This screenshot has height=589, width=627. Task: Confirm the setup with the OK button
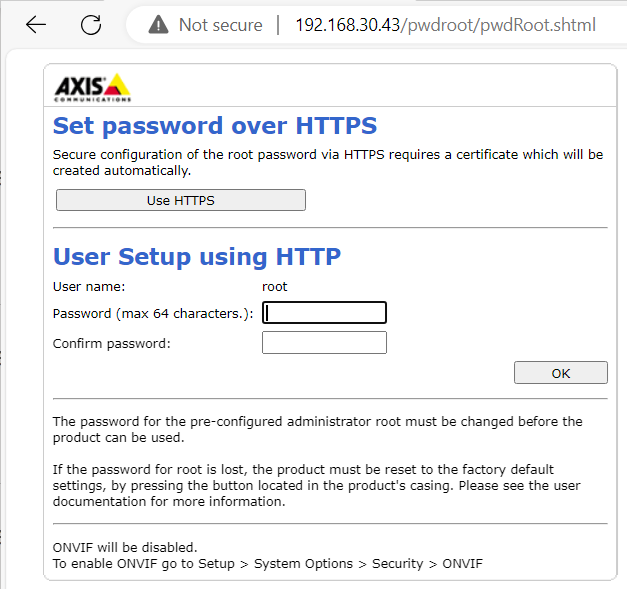point(560,373)
